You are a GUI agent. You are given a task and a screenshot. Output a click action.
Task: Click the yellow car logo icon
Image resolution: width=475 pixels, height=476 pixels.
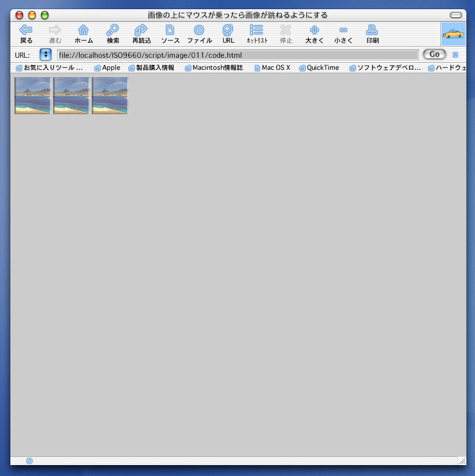(x=454, y=33)
